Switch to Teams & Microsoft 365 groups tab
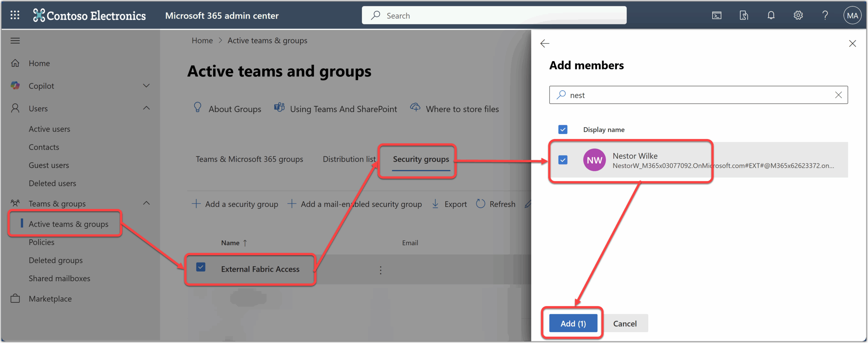Viewport: 868px width, 343px height. click(249, 159)
